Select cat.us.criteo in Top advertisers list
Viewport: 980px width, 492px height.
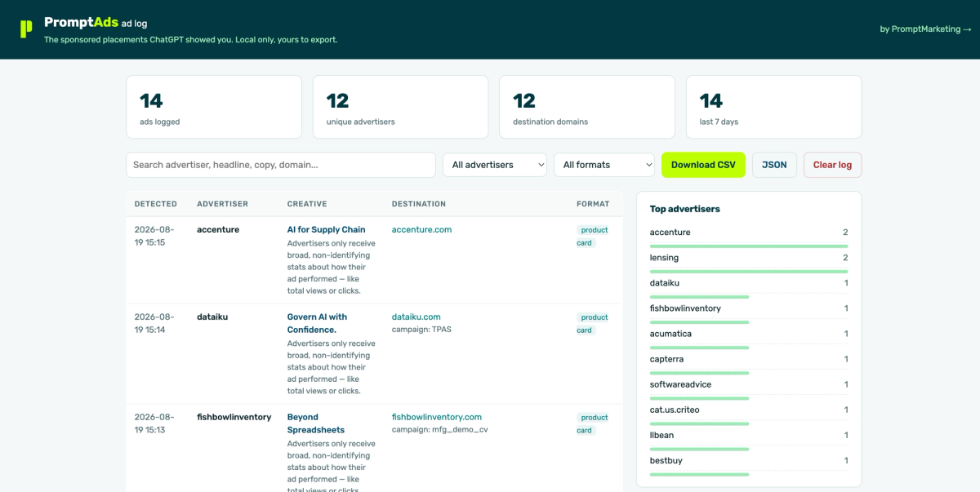click(749, 410)
